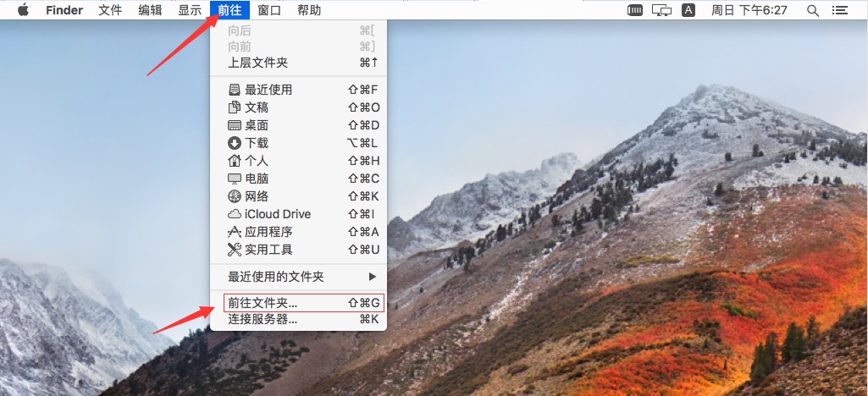This screenshot has height=396, width=868.
Task: Click the Apple logo menu
Action: click(x=23, y=10)
